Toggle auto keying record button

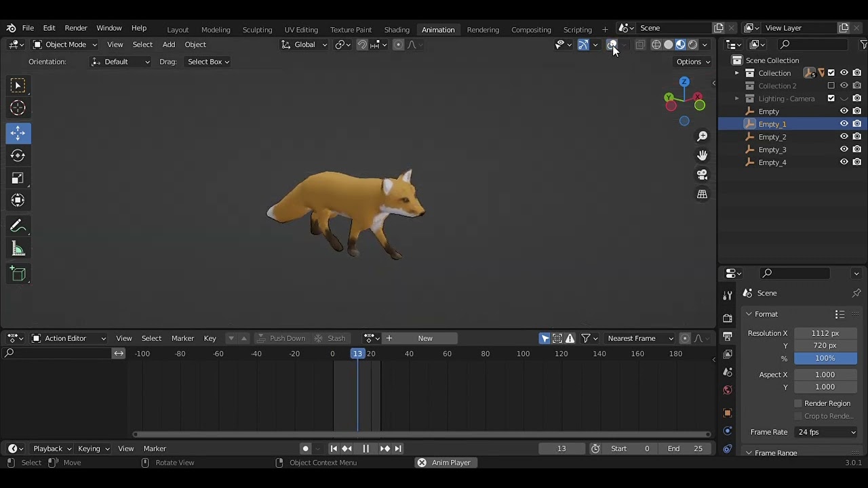(305, 449)
